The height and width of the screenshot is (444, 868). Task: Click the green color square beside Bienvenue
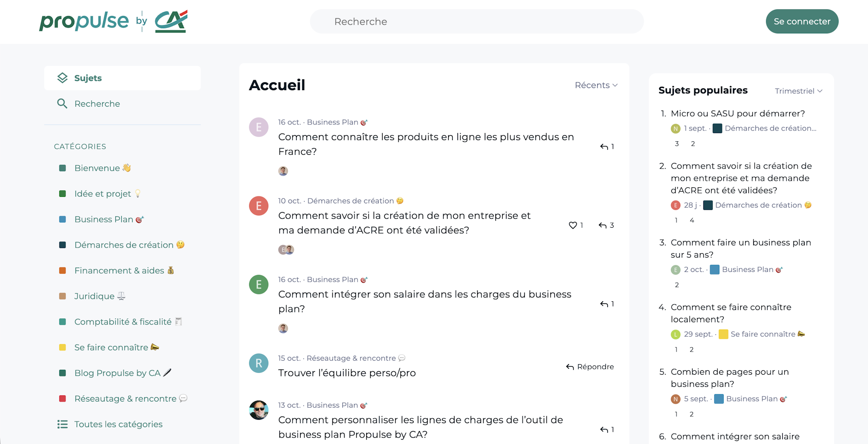click(x=63, y=168)
